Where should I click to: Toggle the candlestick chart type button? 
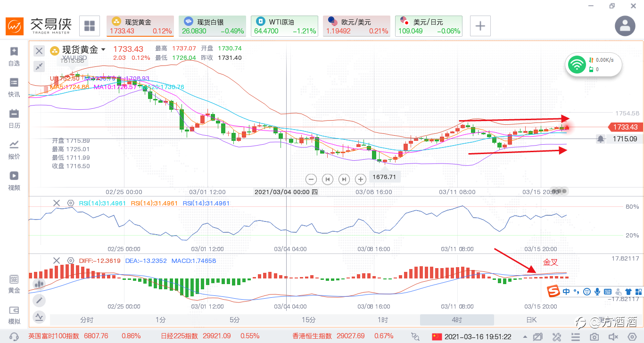point(40,283)
